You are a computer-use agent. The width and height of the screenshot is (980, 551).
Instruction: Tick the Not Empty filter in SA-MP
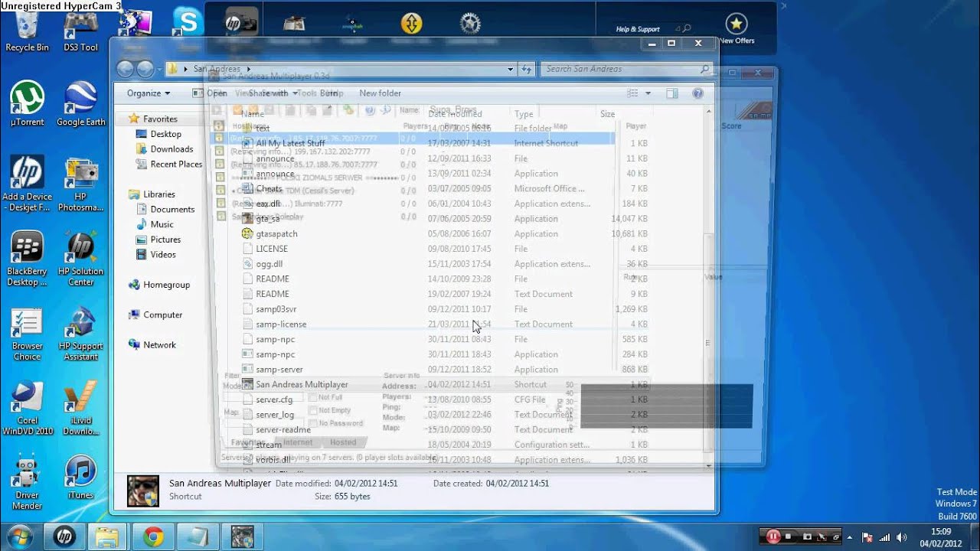coord(312,411)
